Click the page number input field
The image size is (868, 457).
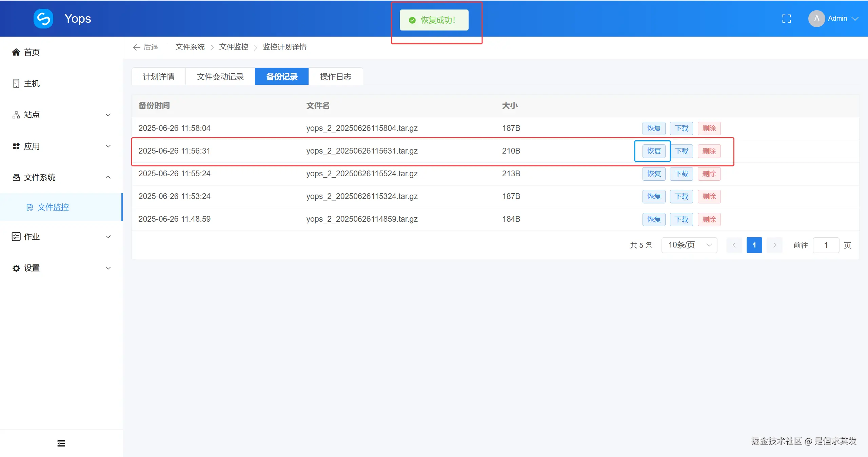click(826, 245)
